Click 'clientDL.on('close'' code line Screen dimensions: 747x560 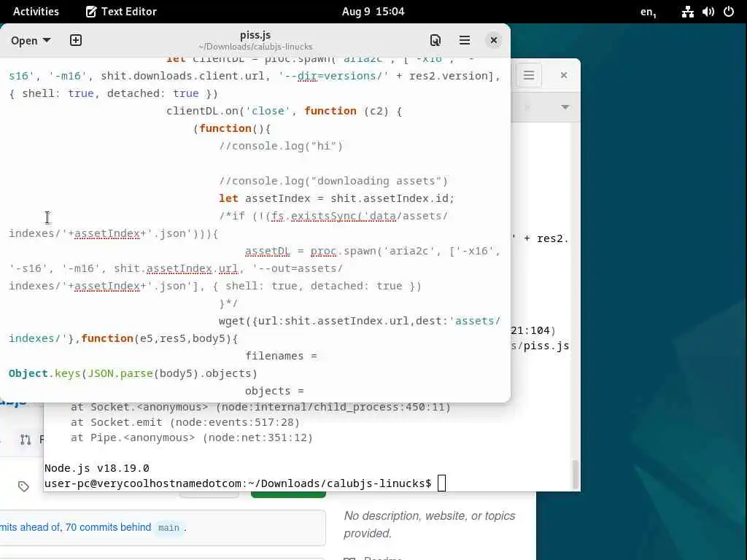pos(284,111)
